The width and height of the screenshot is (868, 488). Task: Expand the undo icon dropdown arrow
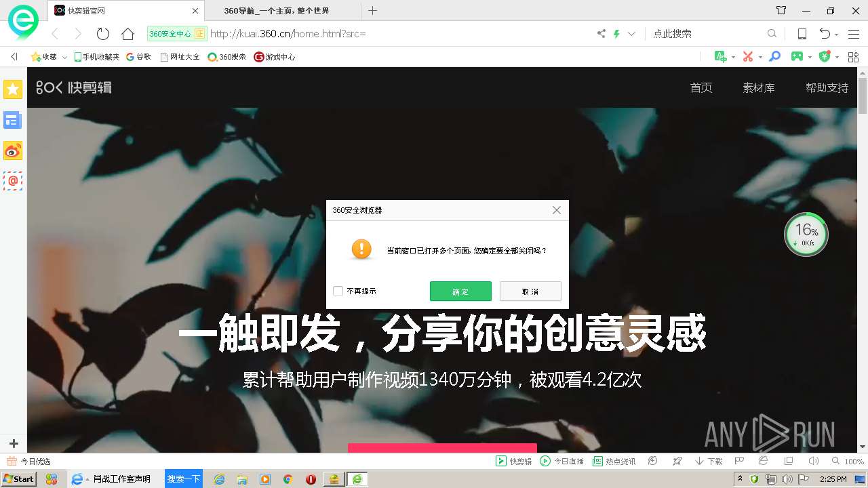(837, 35)
